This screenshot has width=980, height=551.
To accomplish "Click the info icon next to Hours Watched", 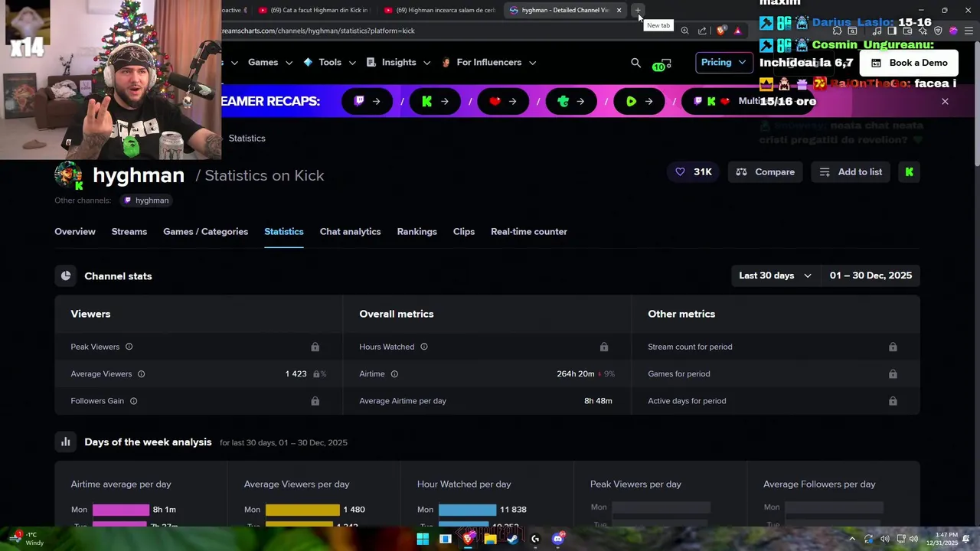I will pyautogui.click(x=423, y=347).
